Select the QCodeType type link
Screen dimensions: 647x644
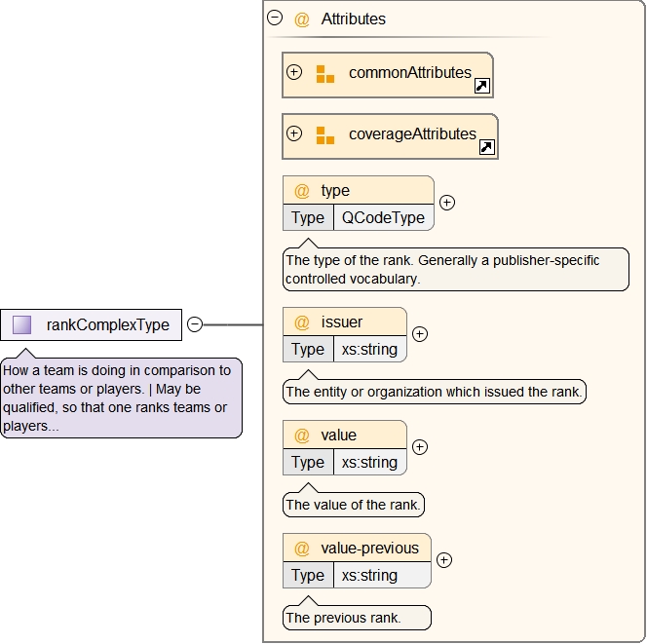click(383, 218)
